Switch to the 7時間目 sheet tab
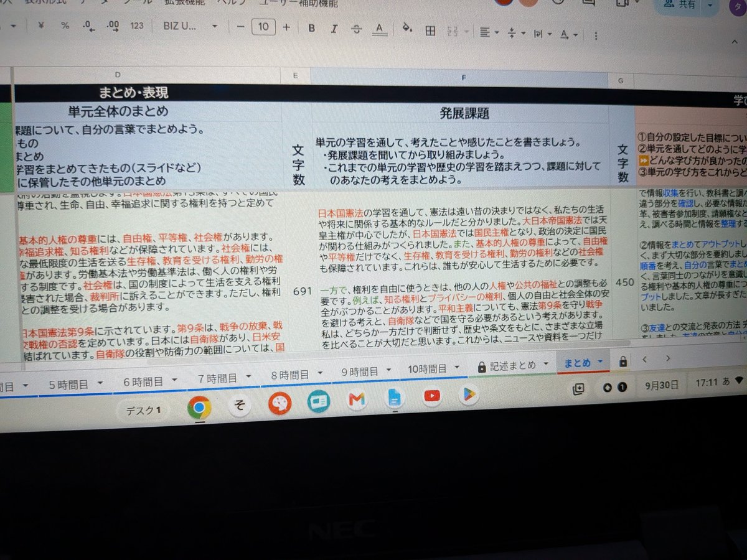Viewport: 747px width, 560px height. click(x=224, y=378)
